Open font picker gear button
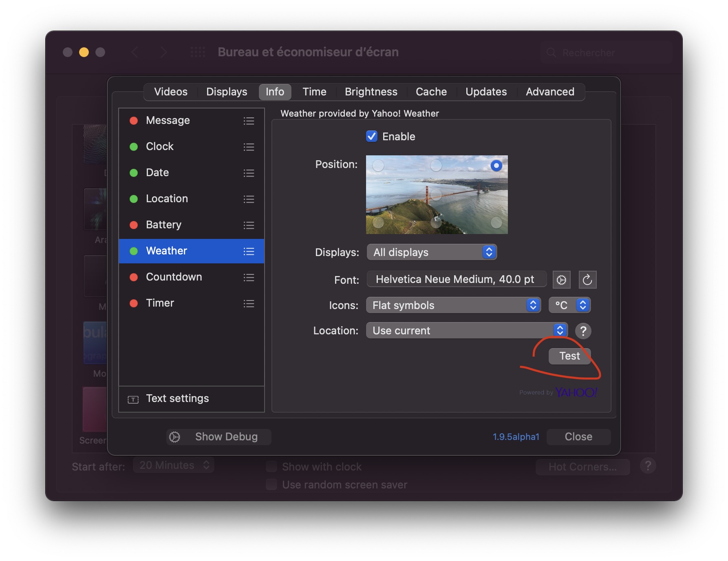This screenshot has width=728, height=561. point(561,280)
